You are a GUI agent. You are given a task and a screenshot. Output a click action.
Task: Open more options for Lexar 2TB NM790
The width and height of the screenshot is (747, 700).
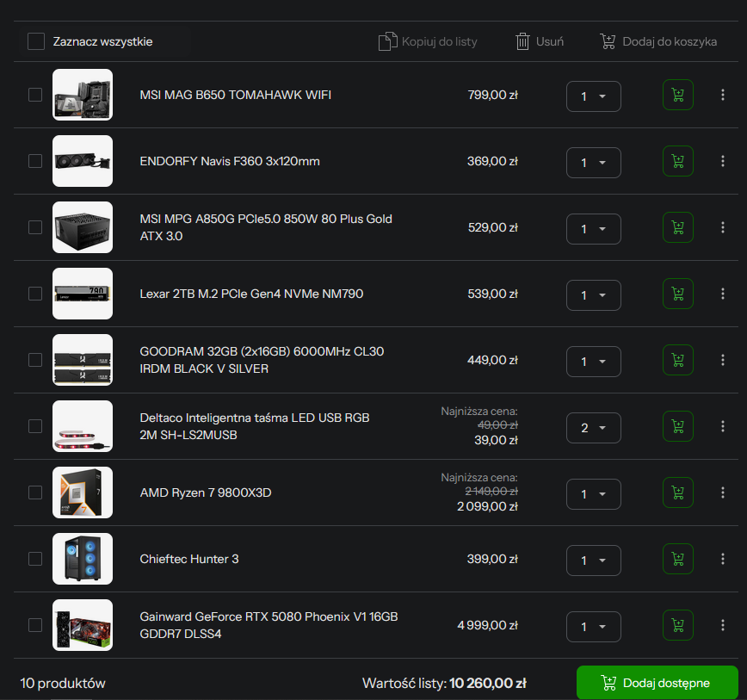point(723,294)
